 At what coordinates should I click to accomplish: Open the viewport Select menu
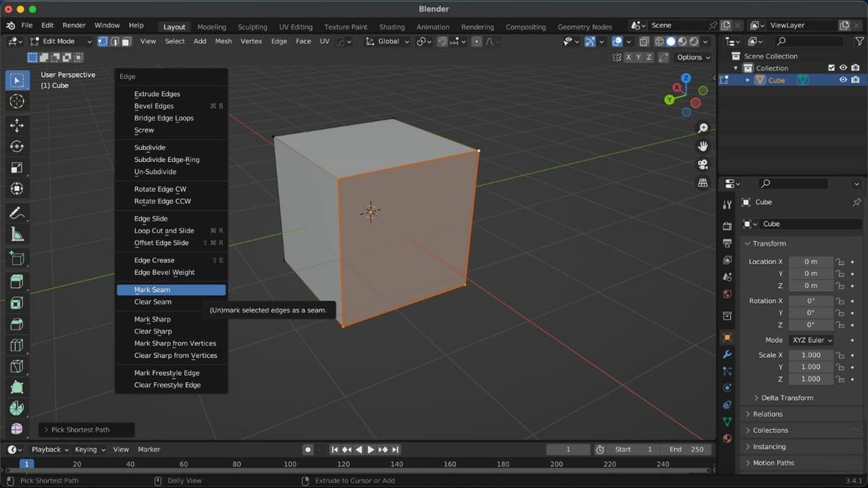coord(174,41)
